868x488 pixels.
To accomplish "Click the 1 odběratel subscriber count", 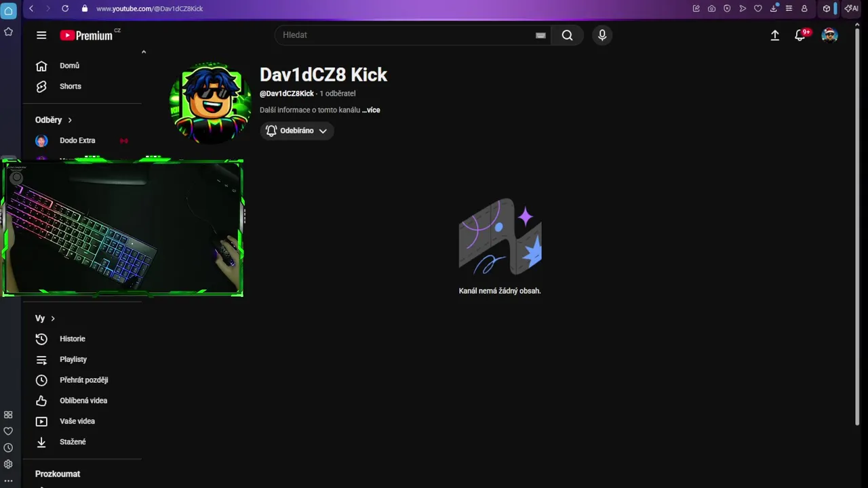I will [338, 94].
